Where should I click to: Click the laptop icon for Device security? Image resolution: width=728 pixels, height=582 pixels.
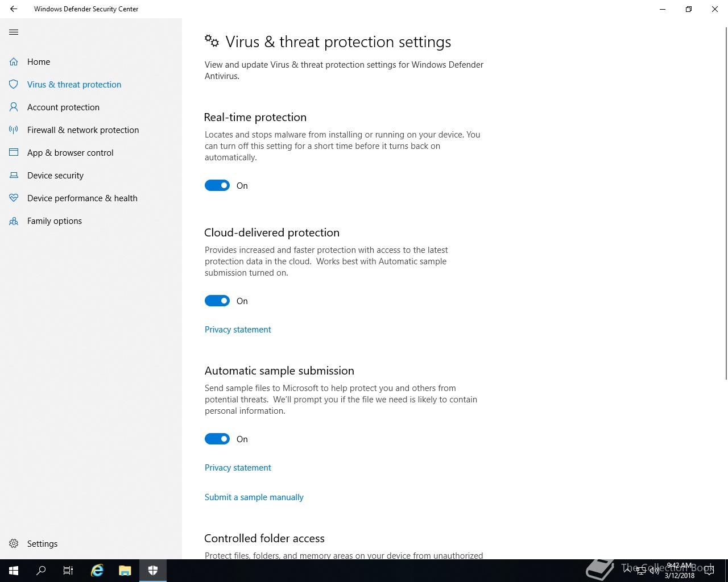[x=14, y=175]
